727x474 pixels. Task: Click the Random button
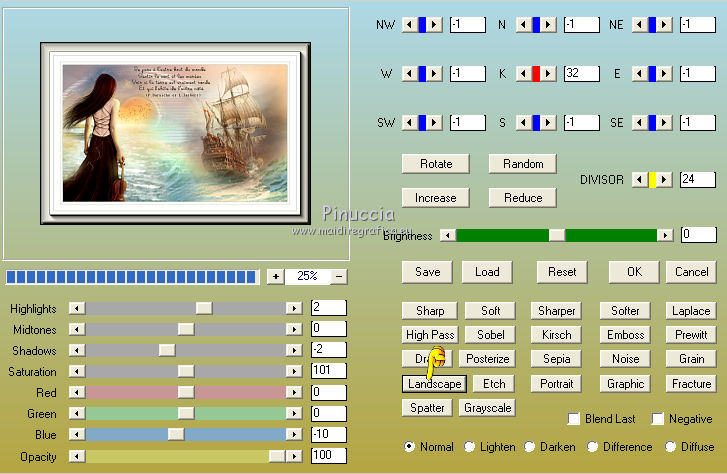pyautogui.click(x=523, y=164)
